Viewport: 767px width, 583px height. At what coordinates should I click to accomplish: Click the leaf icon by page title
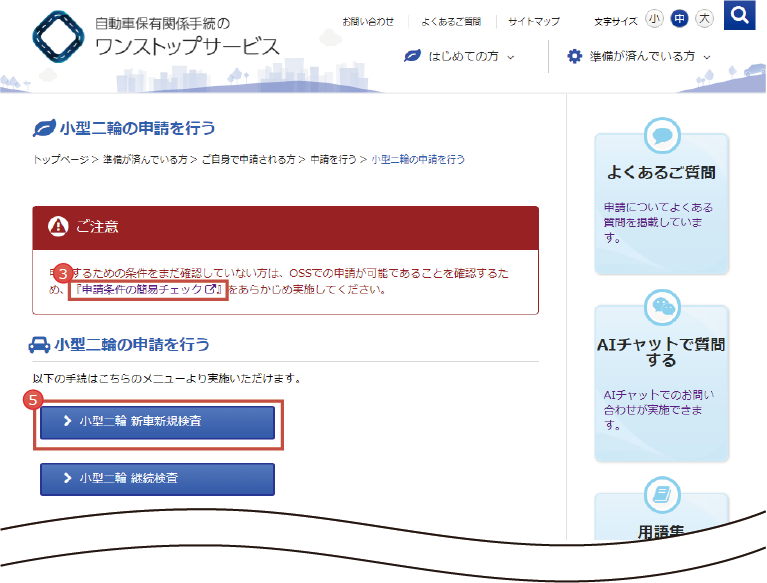point(44,128)
